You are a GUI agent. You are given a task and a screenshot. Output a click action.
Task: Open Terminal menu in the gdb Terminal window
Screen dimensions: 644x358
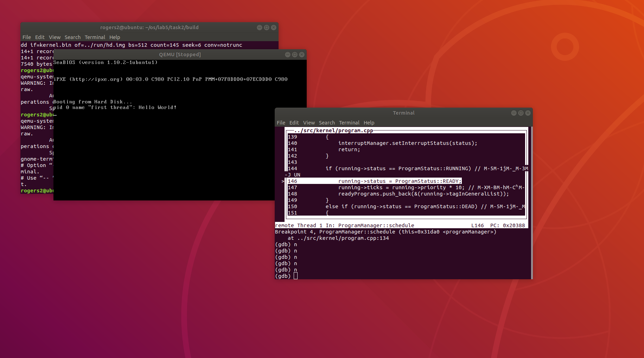349,123
